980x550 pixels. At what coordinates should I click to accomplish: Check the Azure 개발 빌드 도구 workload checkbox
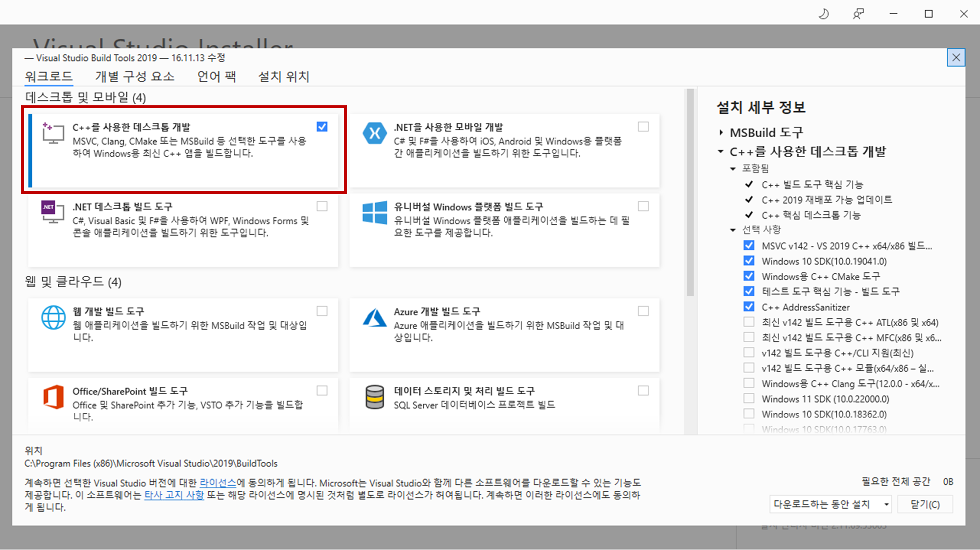click(x=643, y=311)
